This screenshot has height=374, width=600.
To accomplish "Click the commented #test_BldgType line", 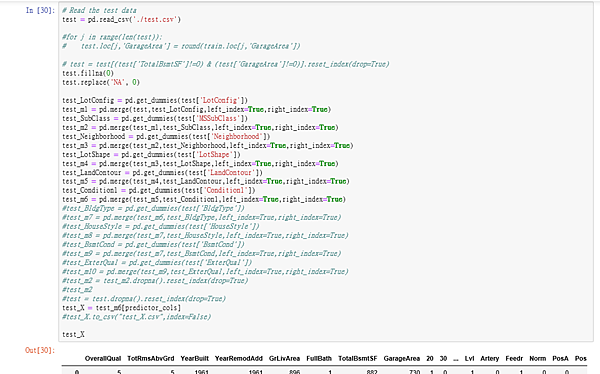I will (x=153, y=208).
